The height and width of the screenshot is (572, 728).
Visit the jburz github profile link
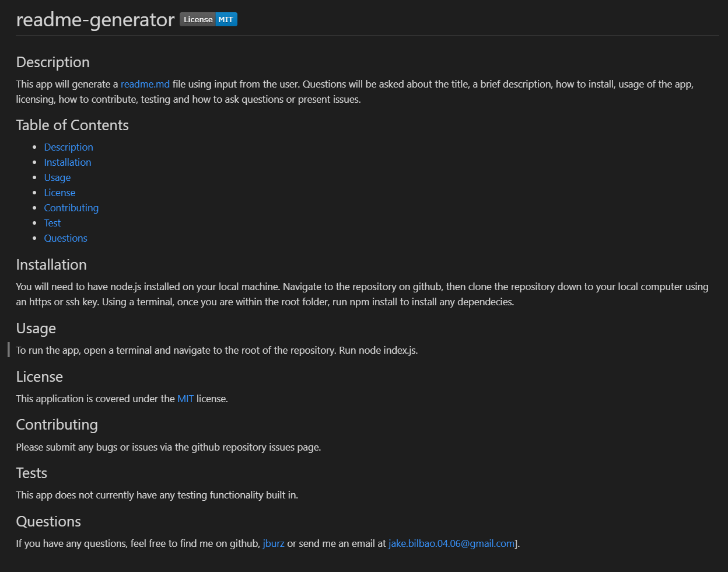point(274,544)
